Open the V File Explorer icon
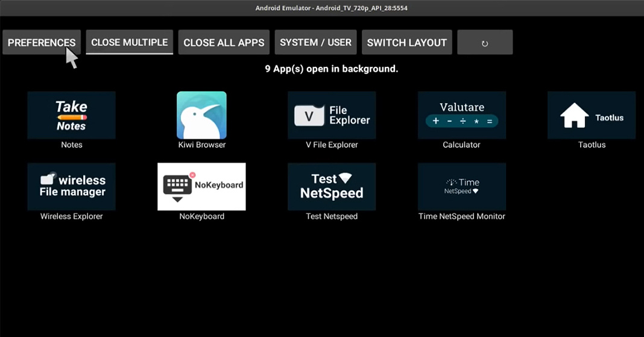 coord(332,115)
